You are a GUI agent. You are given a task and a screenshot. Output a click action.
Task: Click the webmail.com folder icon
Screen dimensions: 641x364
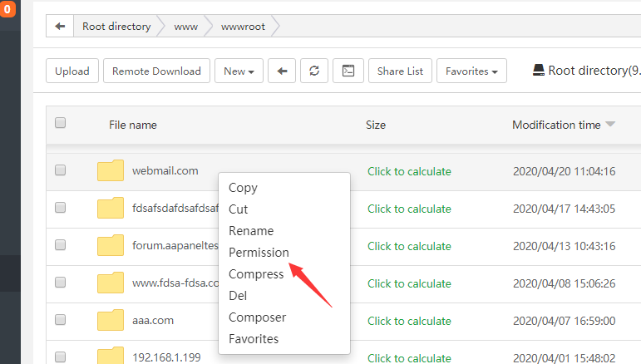click(x=111, y=170)
